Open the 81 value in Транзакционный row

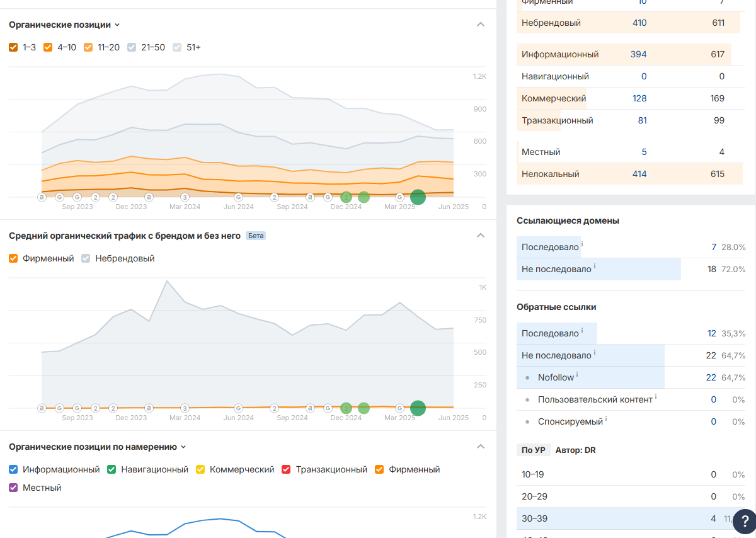tap(642, 120)
